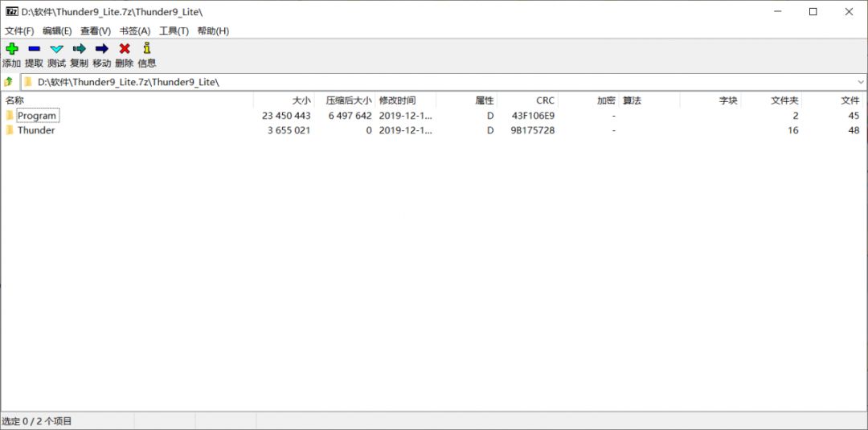This screenshot has width=868, height=430.
Task: Click the Thunder row modified date
Action: [x=404, y=130]
